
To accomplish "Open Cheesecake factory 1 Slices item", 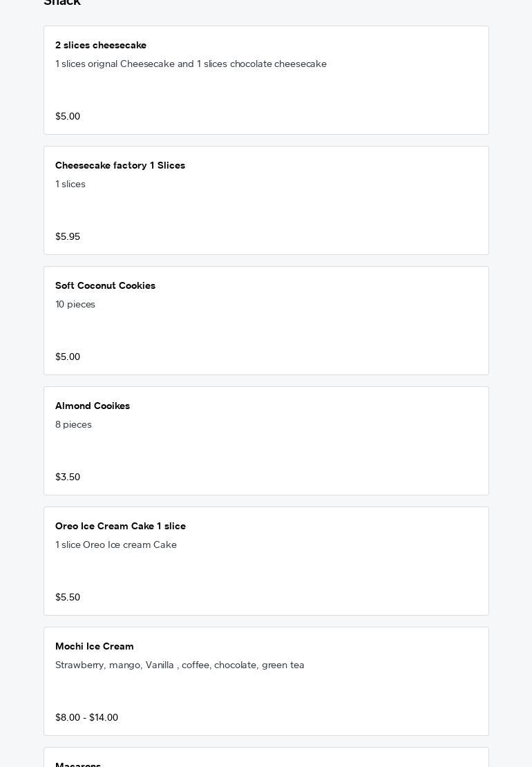I will pos(120,166).
